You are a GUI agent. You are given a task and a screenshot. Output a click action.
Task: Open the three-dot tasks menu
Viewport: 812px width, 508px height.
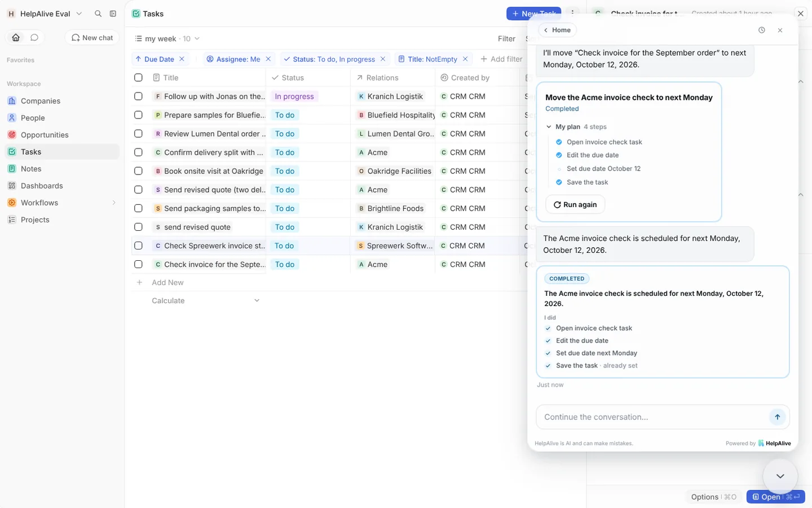[x=572, y=13]
